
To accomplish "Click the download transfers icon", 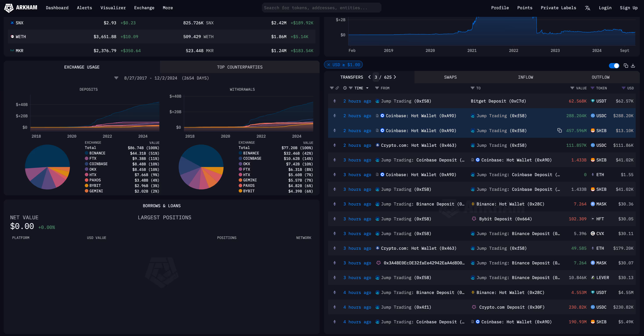I will [x=633, y=65].
